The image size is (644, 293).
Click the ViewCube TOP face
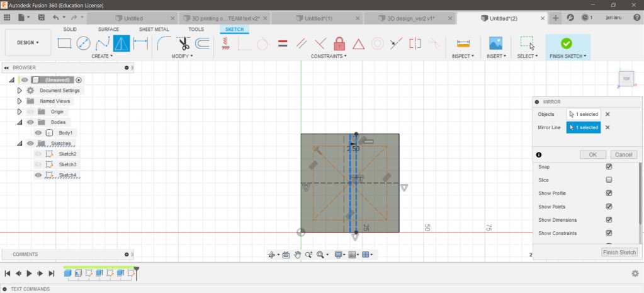click(626, 79)
